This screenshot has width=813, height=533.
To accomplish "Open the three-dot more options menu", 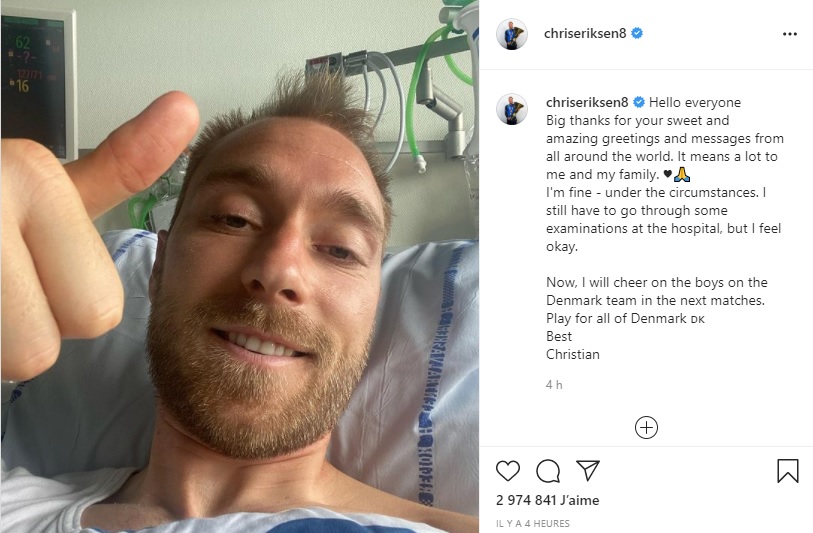I will 790,34.
